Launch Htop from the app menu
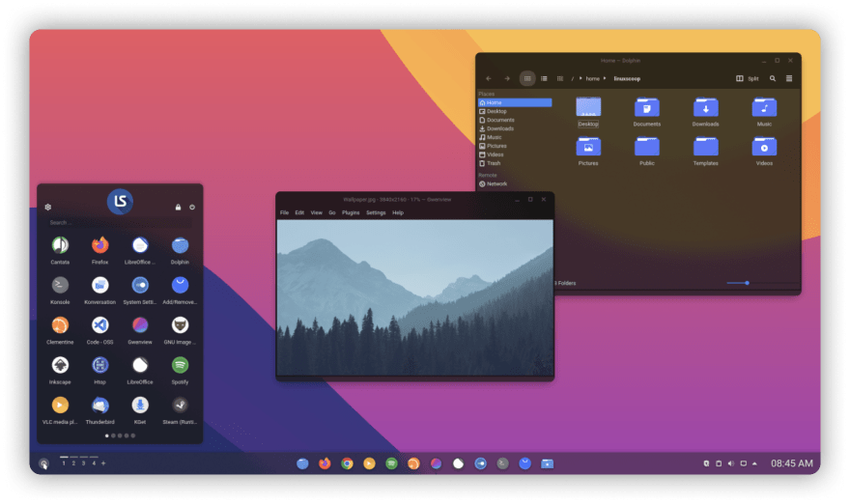 [x=99, y=365]
